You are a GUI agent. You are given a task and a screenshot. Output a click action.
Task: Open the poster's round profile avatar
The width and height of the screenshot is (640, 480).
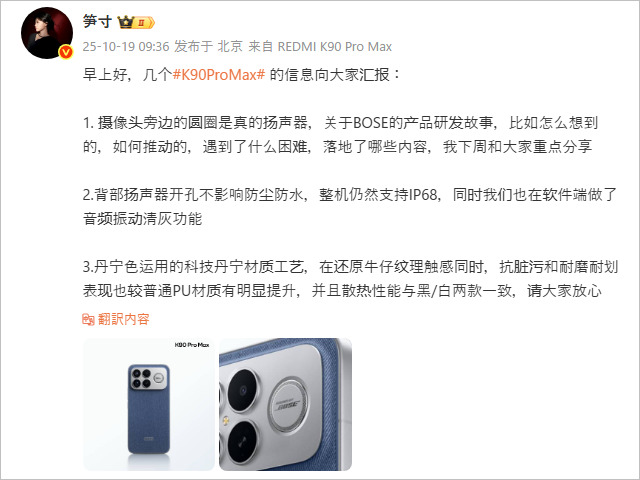click(47, 33)
